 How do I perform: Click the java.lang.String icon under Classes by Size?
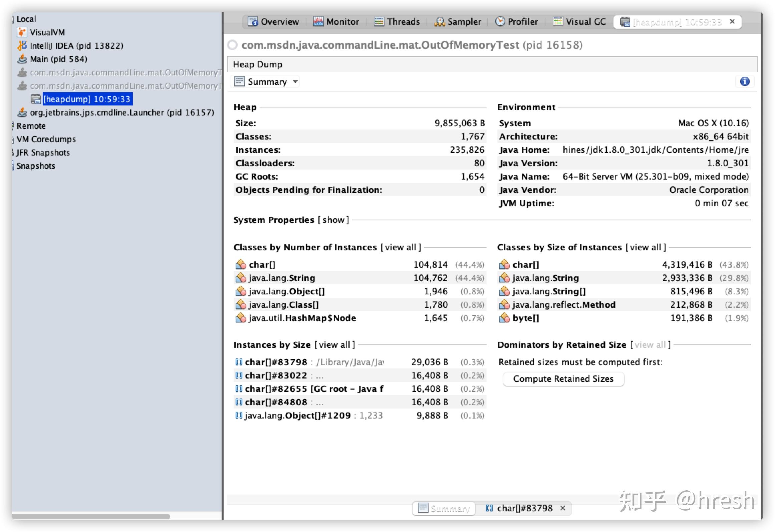click(504, 278)
